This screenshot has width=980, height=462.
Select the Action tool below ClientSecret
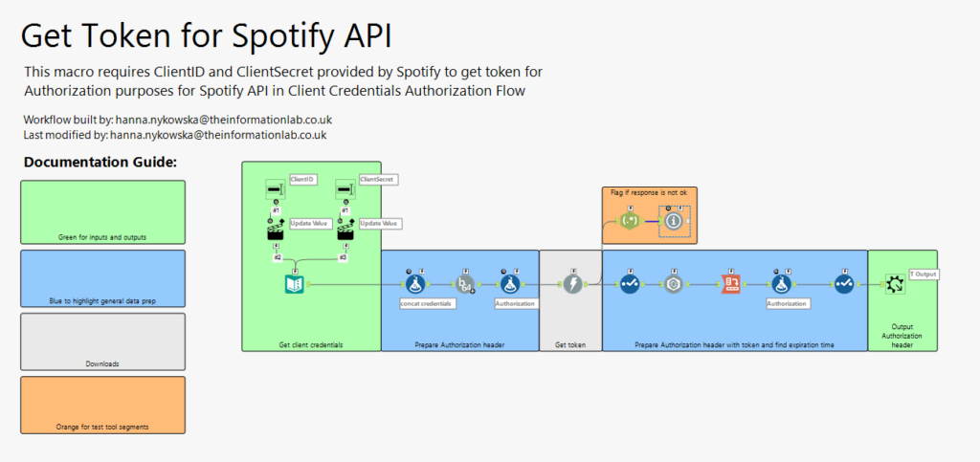pos(345,231)
